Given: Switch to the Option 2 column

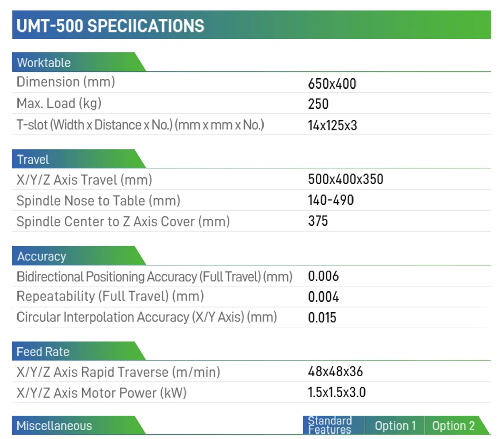Looking at the screenshot, I should click(x=453, y=426).
